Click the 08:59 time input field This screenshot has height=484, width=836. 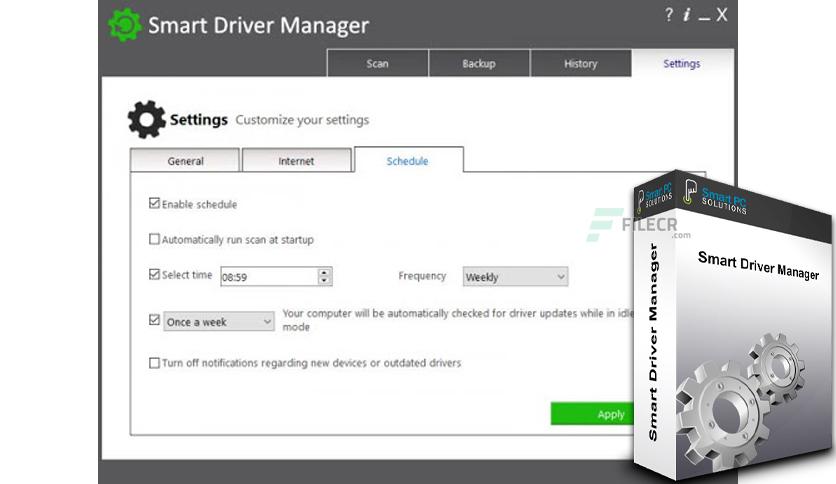pyautogui.click(x=269, y=277)
